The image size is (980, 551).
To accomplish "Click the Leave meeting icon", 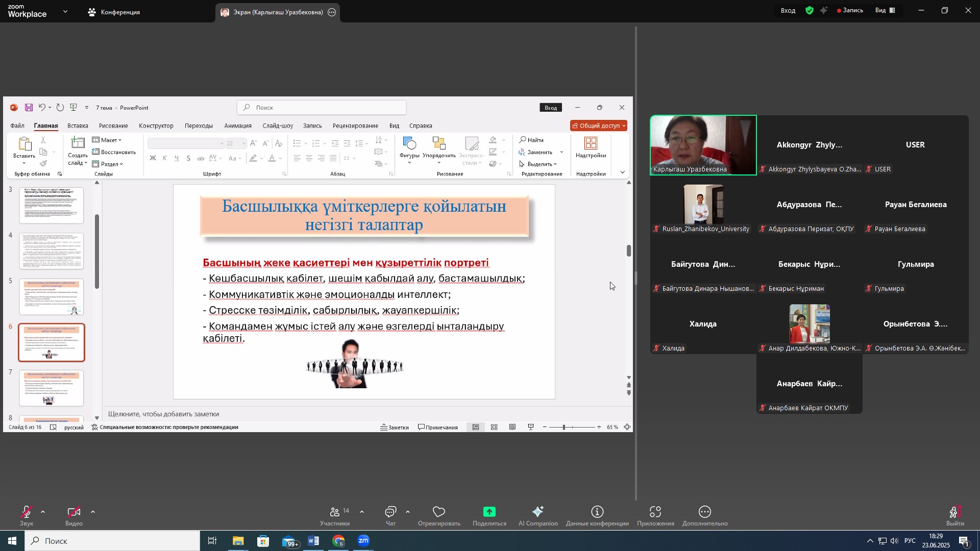I will point(954,512).
